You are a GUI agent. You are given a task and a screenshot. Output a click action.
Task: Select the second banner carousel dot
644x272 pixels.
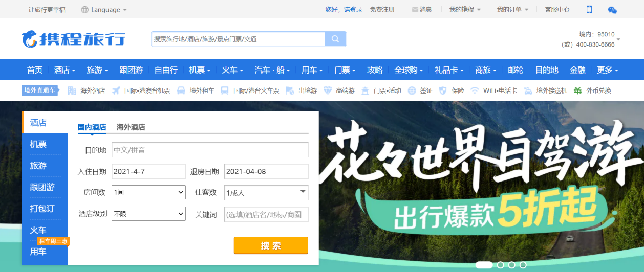(x=501, y=265)
